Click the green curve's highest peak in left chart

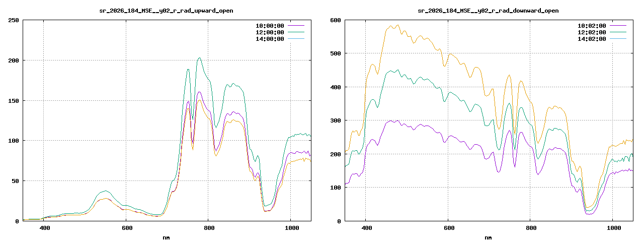199,57
